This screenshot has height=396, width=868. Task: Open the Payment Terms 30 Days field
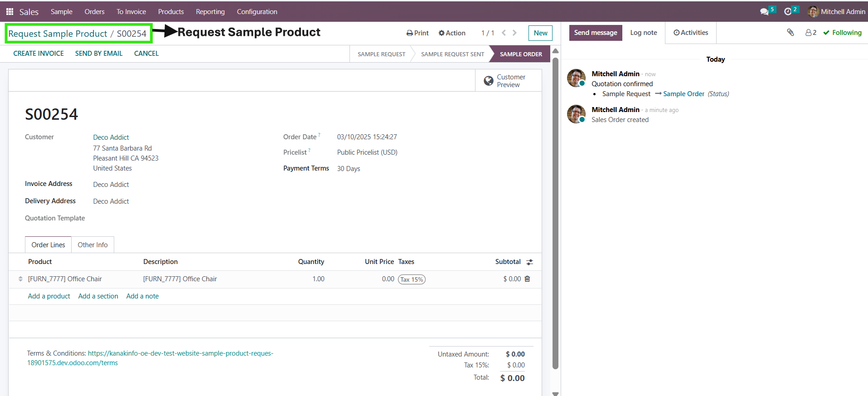coord(349,169)
